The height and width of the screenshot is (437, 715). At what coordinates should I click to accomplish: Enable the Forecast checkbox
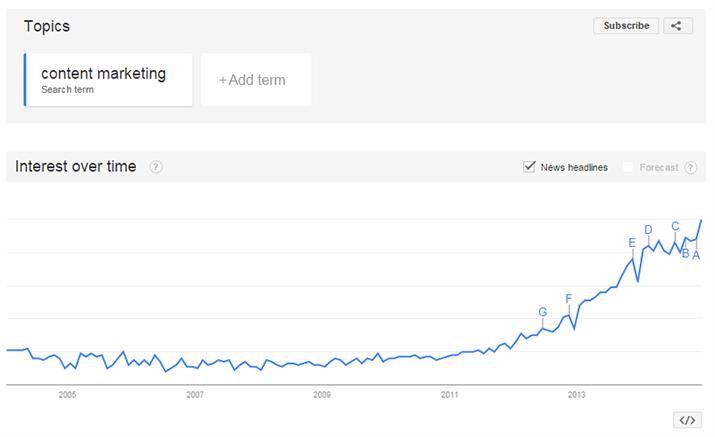tap(628, 167)
